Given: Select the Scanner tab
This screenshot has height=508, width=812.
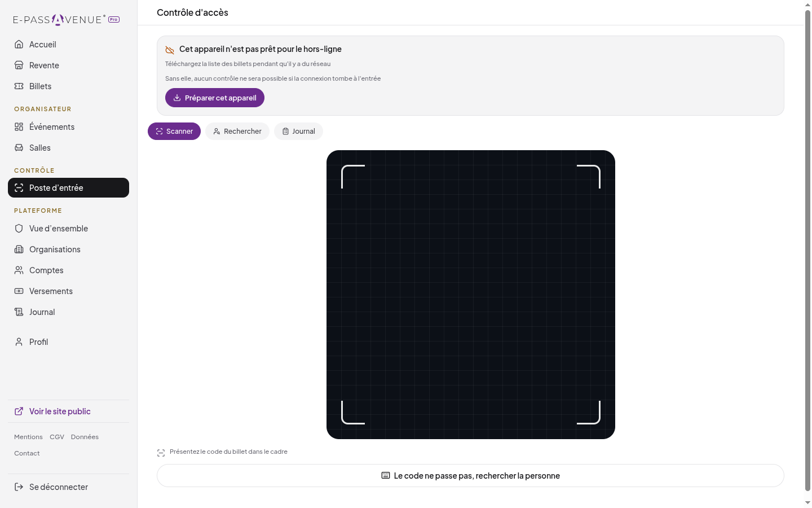Looking at the screenshot, I should click(174, 132).
